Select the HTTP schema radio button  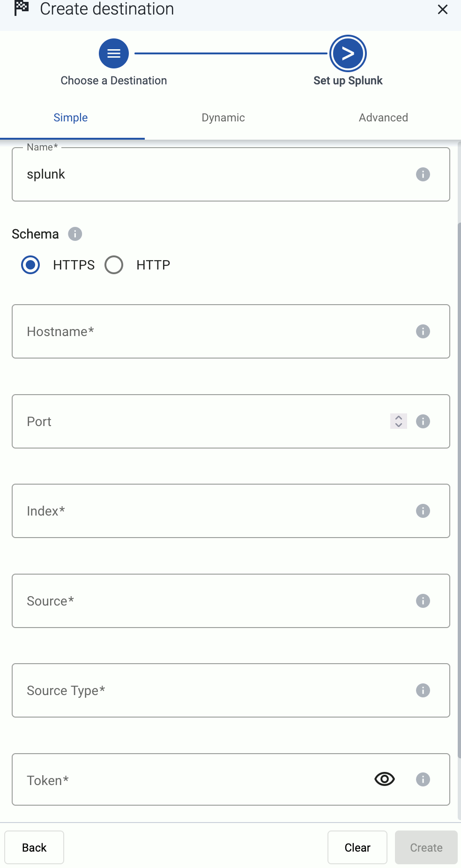point(114,265)
